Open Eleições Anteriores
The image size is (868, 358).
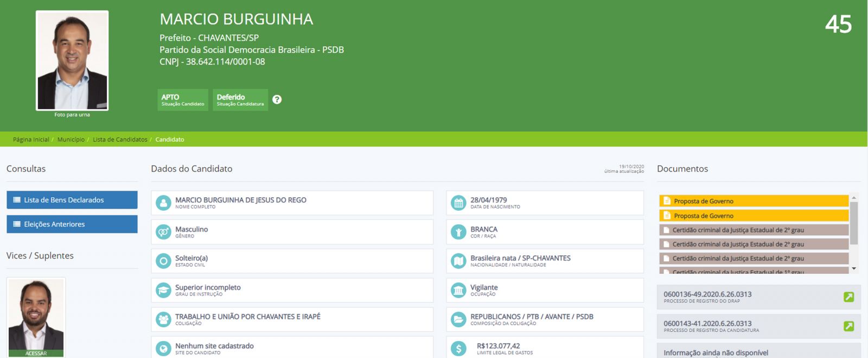(72, 224)
